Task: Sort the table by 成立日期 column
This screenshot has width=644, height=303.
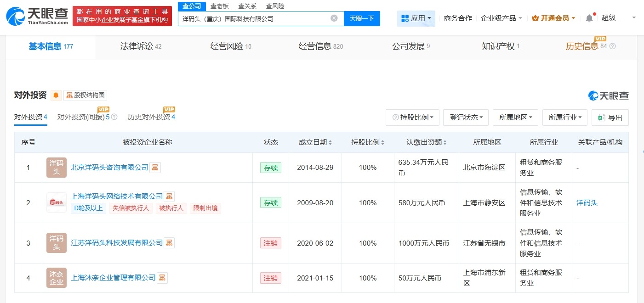Action: click(315, 142)
